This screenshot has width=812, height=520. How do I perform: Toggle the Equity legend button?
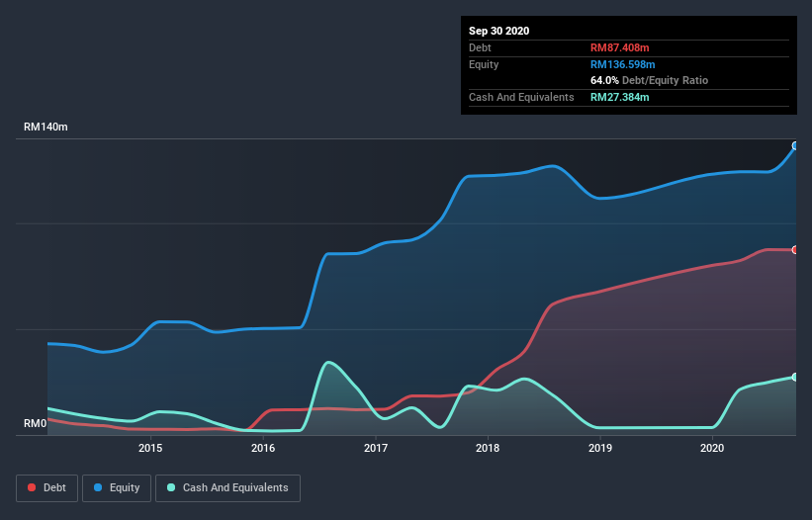point(117,488)
